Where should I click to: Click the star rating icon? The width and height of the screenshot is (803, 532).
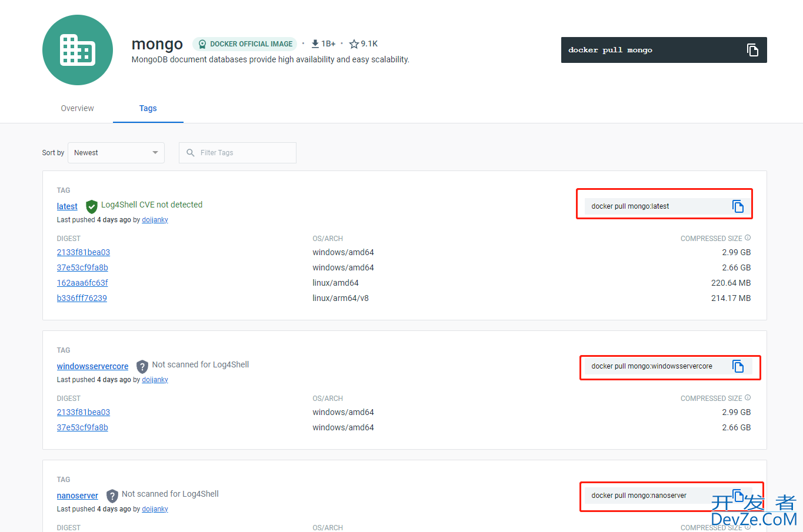(x=354, y=44)
